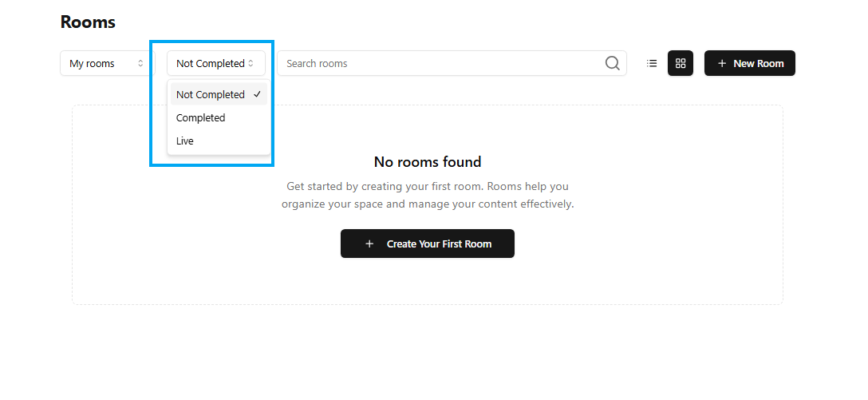Click the Not Completed chevron arrows
Image resolution: width=868 pixels, height=400 pixels.
click(251, 63)
